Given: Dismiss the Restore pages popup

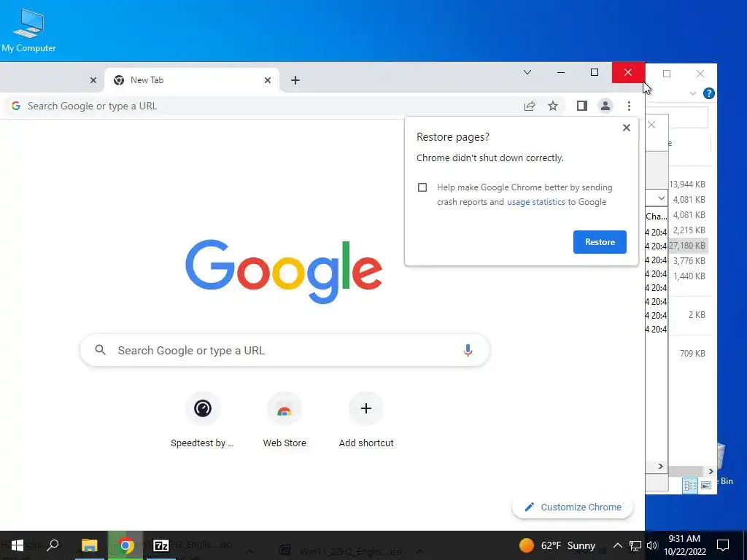Looking at the screenshot, I should (626, 128).
